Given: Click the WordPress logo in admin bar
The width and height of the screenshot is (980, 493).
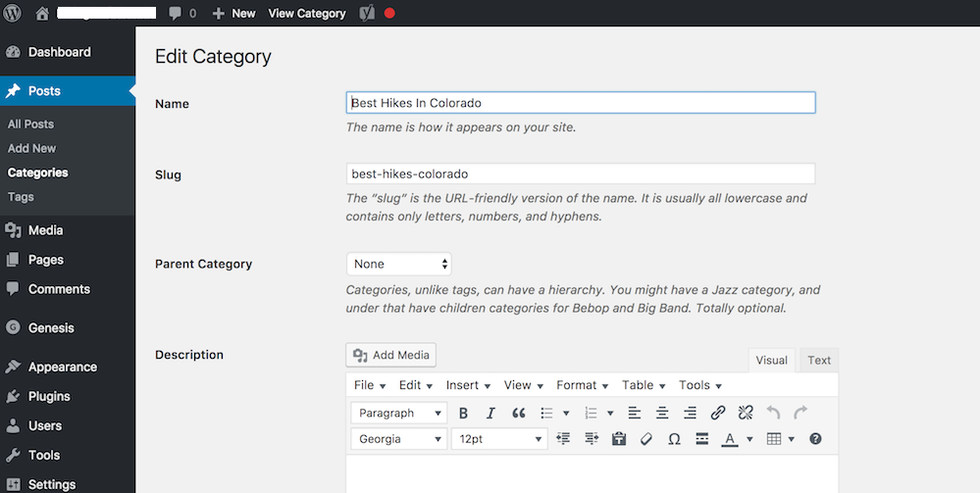Looking at the screenshot, I should tap(13, 13).
